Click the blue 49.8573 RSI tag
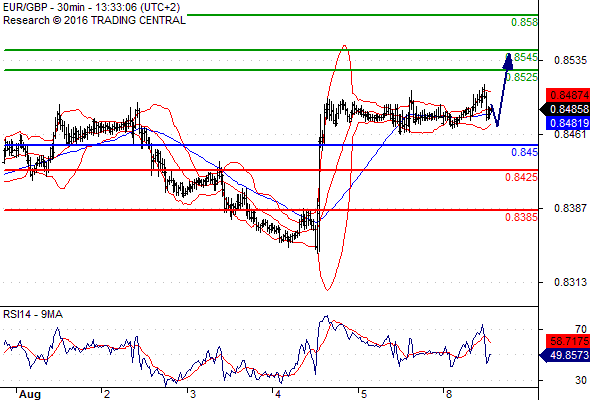Screen dimensions: 590x400 (x=565, y=355)
